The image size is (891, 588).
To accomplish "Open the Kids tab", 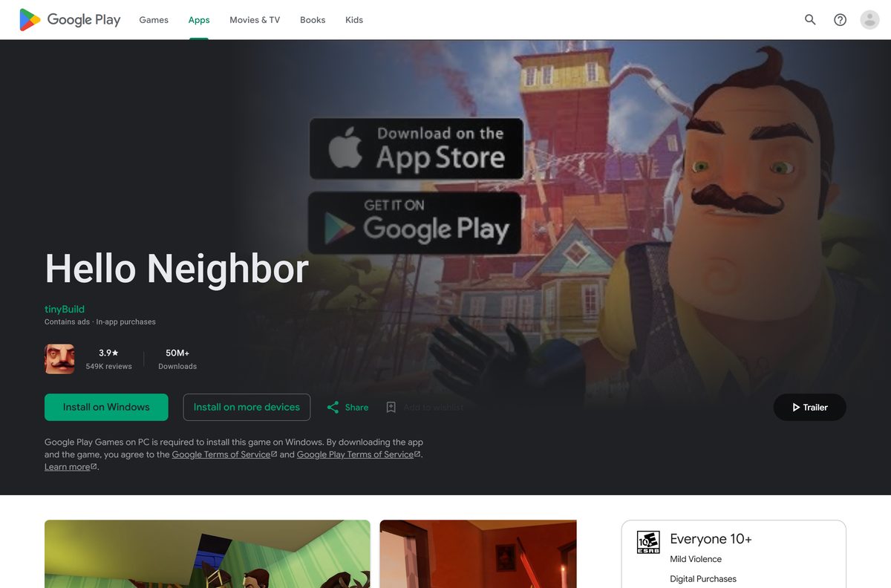I will pyautogui.click(x=354, y=20).
